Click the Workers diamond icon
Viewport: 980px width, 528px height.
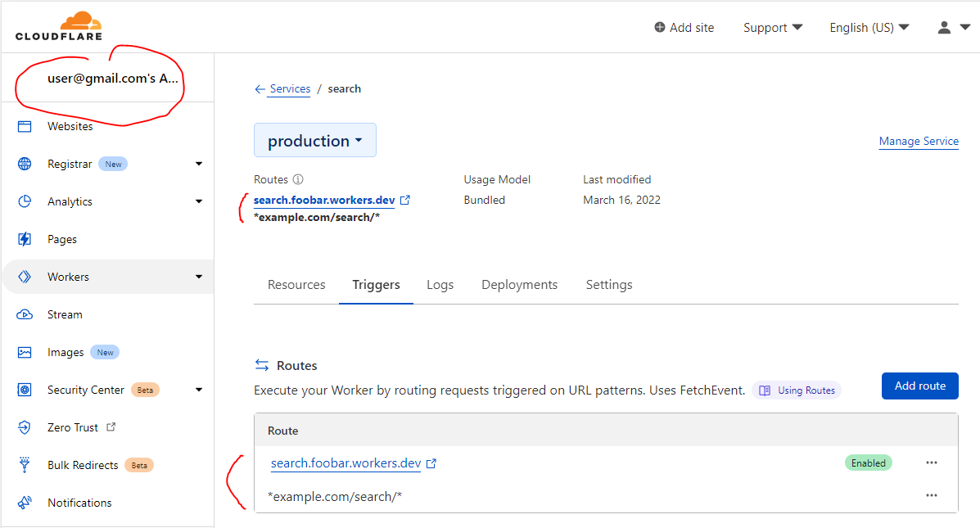click(x=25, y=277)
